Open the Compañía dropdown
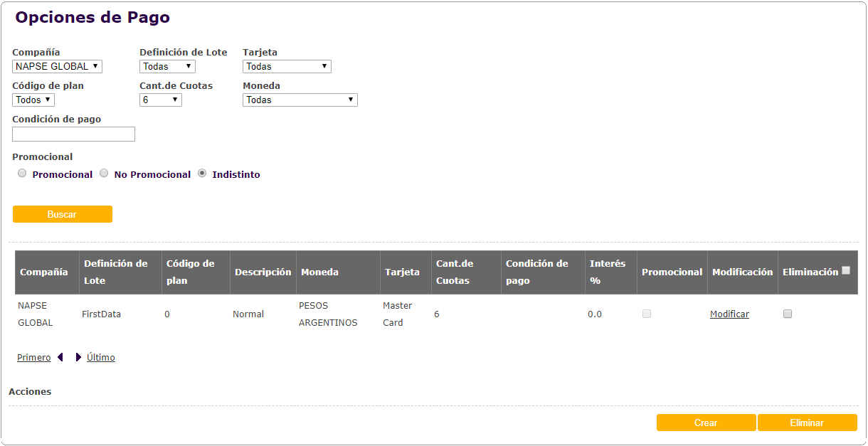Screen dimensions: 868x446 (58, 66)
